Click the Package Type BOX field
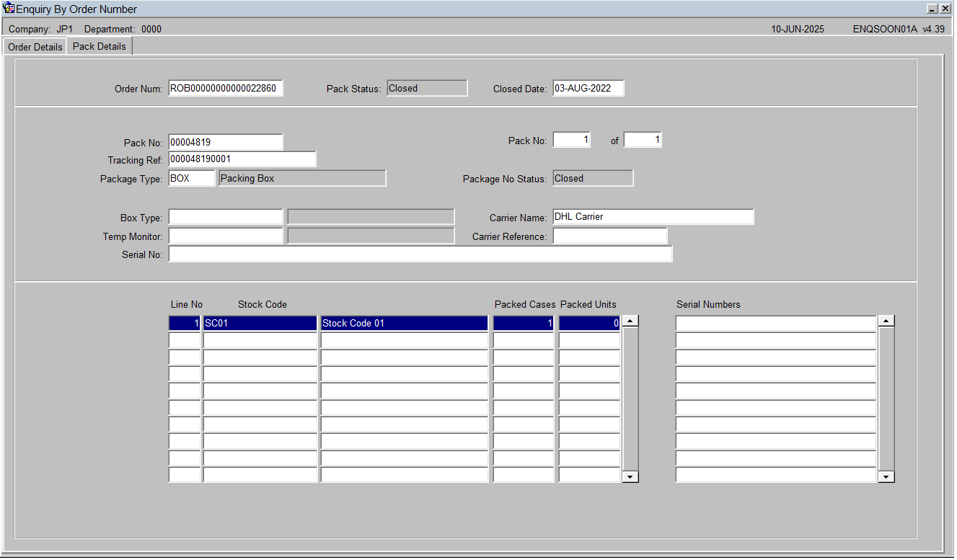 192,178
